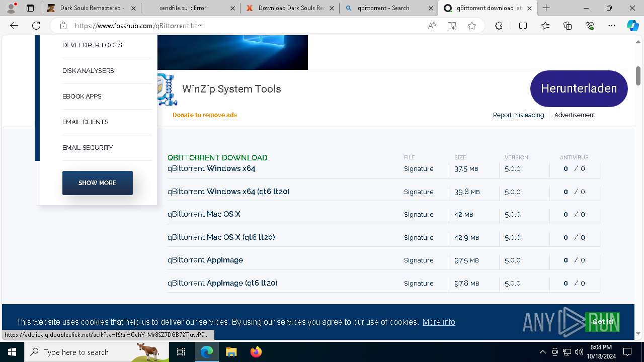The width and height of the screenshot is (644, 362).
Task: Add this page to favorites
Action: coord(472,26)
